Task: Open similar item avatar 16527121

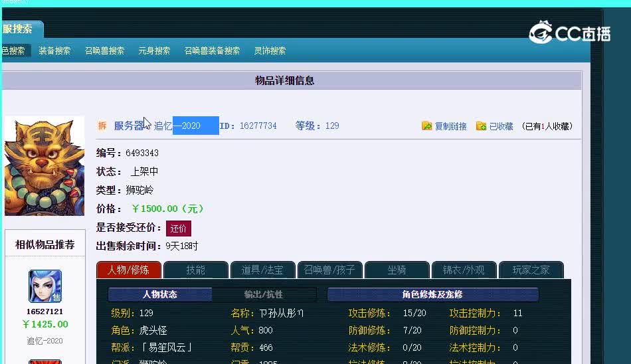Action: coord(45,286)
